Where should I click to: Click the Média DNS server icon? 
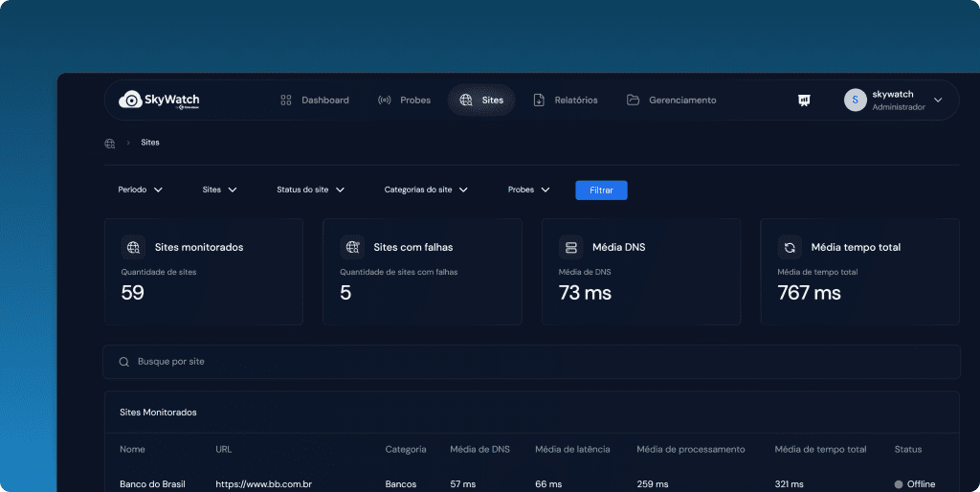(570, 248)
